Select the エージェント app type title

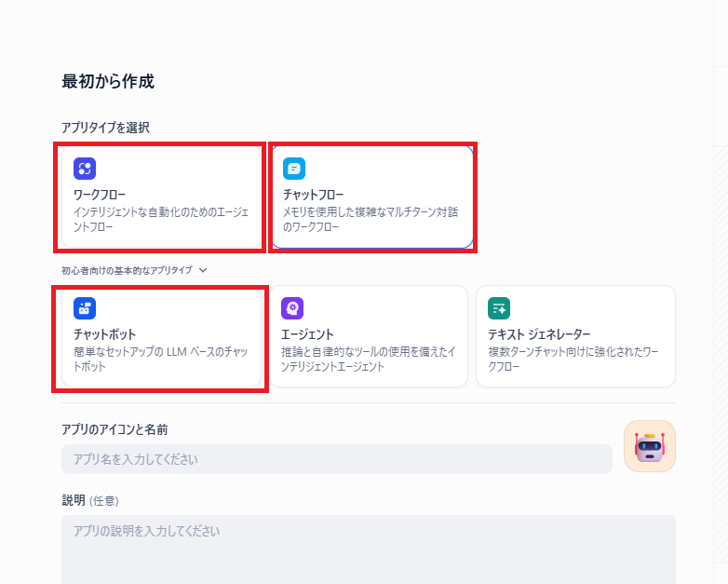tap(307, 334)
